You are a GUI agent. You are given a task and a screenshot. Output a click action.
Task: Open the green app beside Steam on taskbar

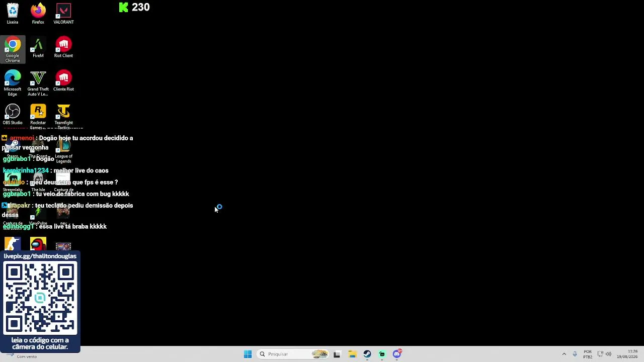[x=382, y=354]
